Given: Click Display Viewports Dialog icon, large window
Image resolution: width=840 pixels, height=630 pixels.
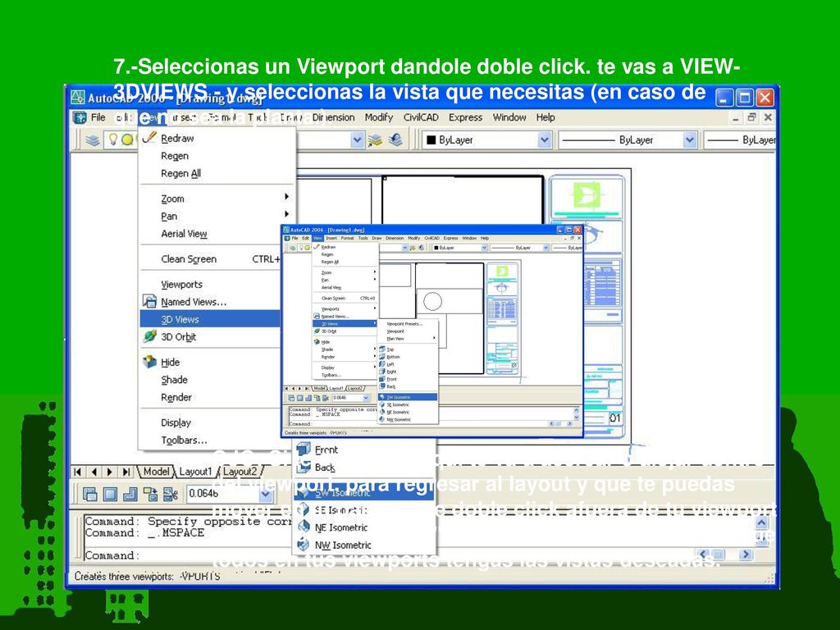Looking at the screenshot, I should [90, 494].
